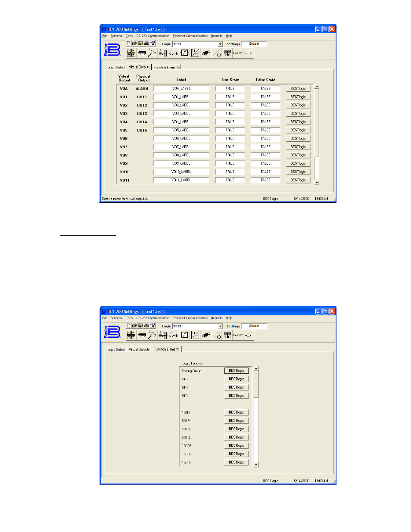
Task: Click the virtual outputs list scroll-down arrow
Action: click(x=317, y=183)
